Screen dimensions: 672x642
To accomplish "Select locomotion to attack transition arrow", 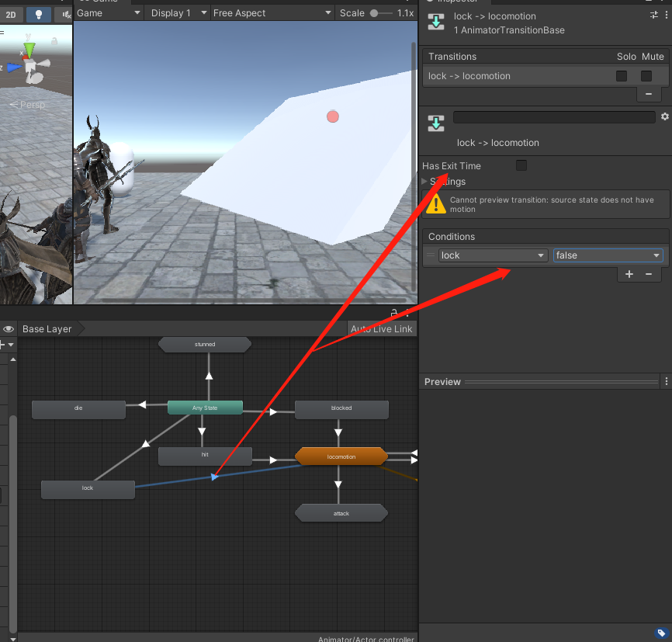I will 338,484.
